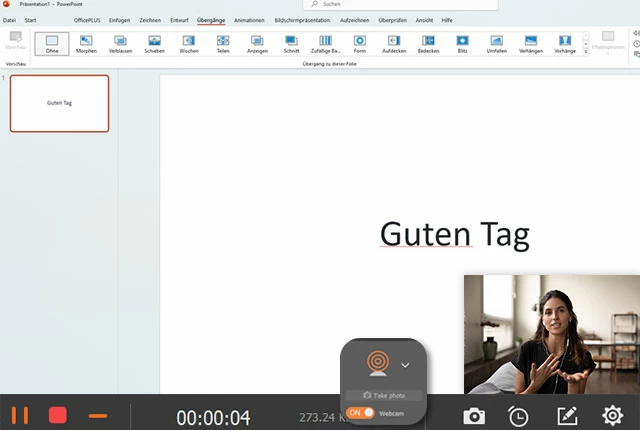640x430 pixels.
Task: Click the Vorschau preview button
Action: 16,40
